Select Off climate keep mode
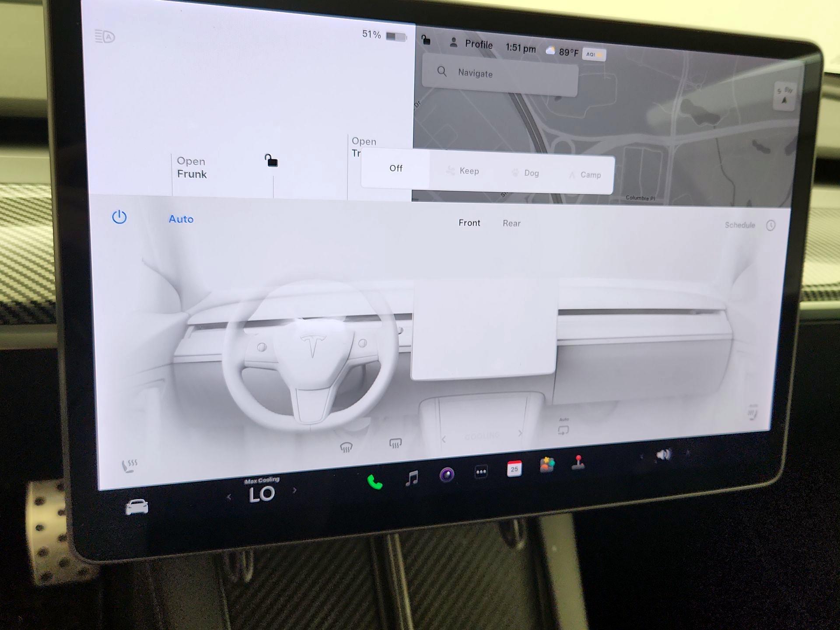Viewport: 840px width, 630px height. pos(396,168)
